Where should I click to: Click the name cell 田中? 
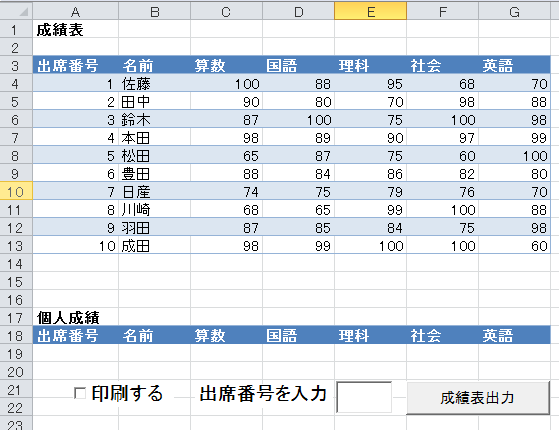coord(154,101)
